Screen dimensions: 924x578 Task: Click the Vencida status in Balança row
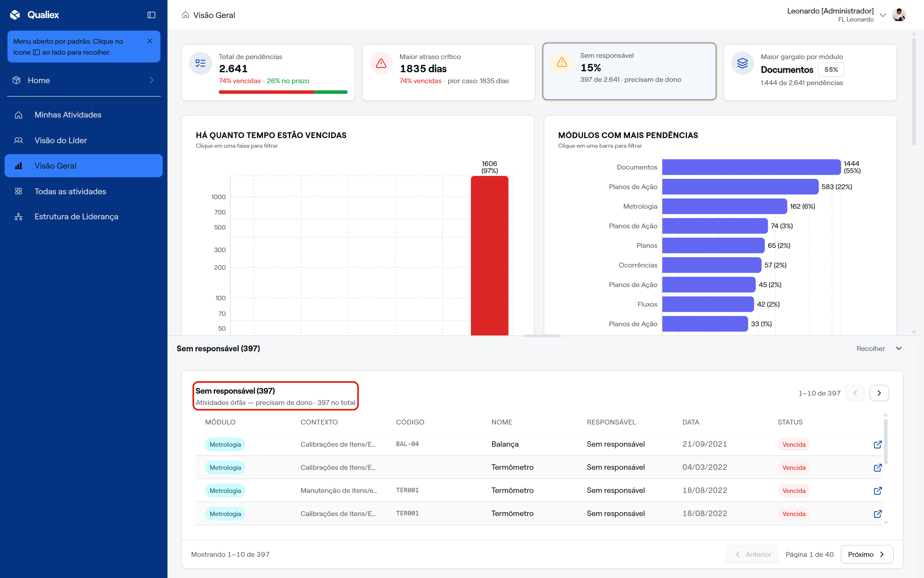(794, 444)
